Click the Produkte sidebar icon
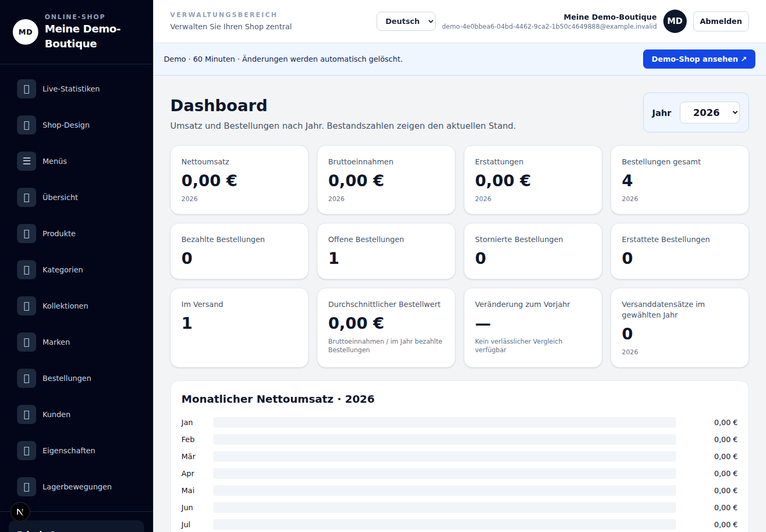The width and height of the screenshot is (766, 532). (27, 234)
